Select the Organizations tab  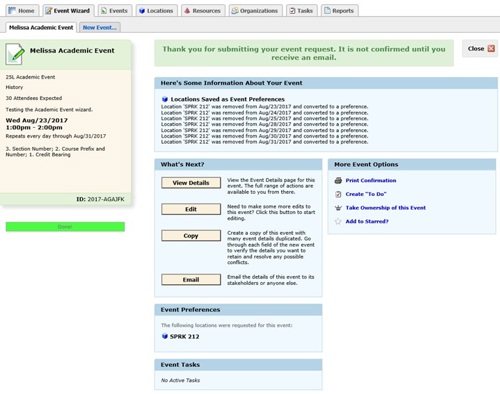(255, 11)
